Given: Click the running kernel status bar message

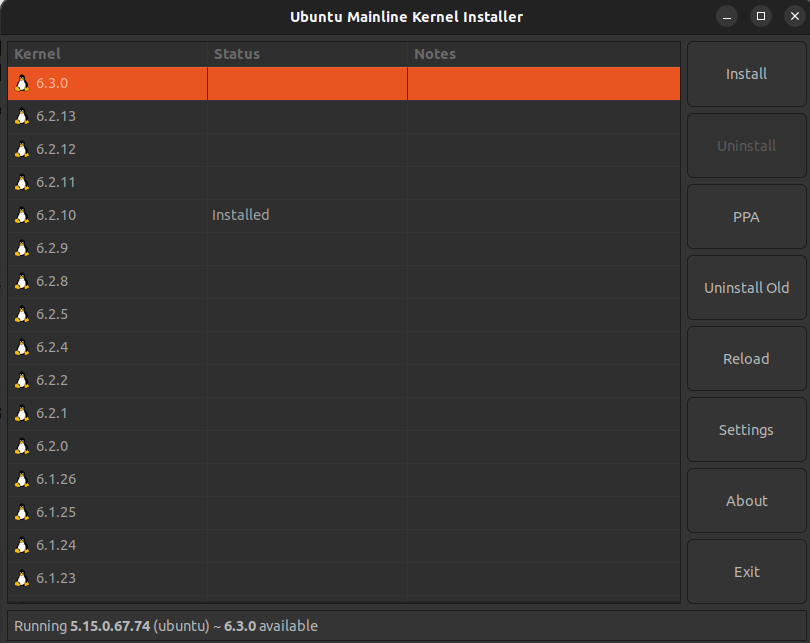Looking at the screenshot, I should (166, 626).
